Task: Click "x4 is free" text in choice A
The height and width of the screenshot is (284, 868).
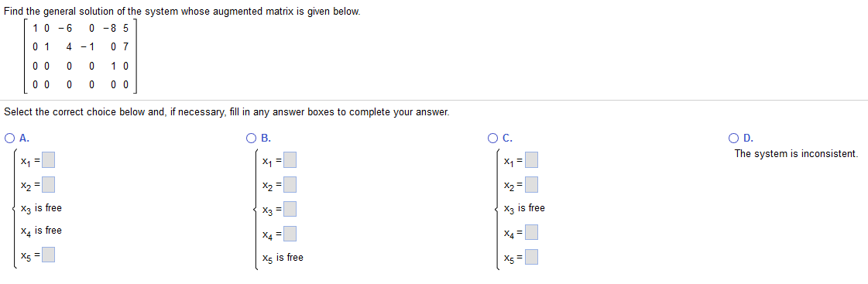Action: click(x=41, y=231)
